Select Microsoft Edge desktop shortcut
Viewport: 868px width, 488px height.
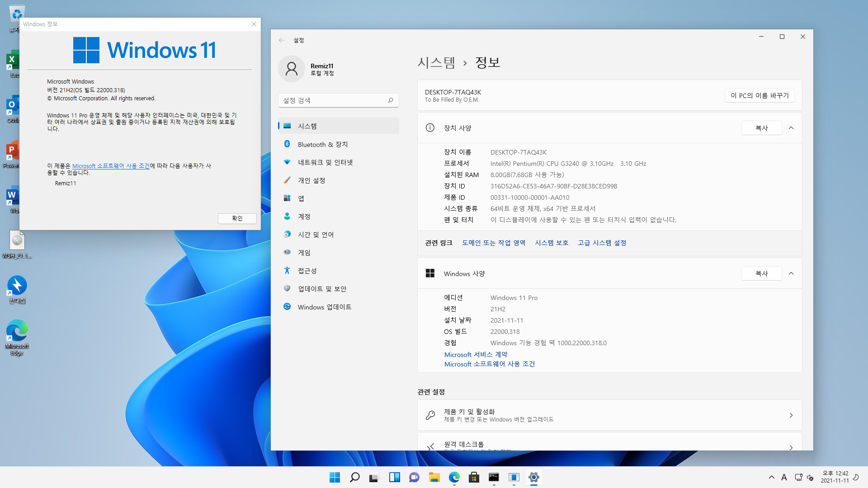(x=17, y=338)
